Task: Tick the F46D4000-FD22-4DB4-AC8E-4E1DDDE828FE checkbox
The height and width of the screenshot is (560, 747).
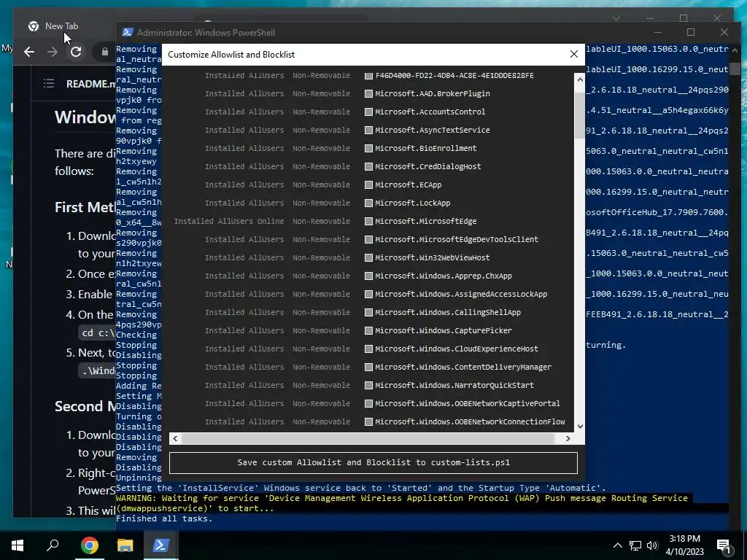Action: (368, 76)
